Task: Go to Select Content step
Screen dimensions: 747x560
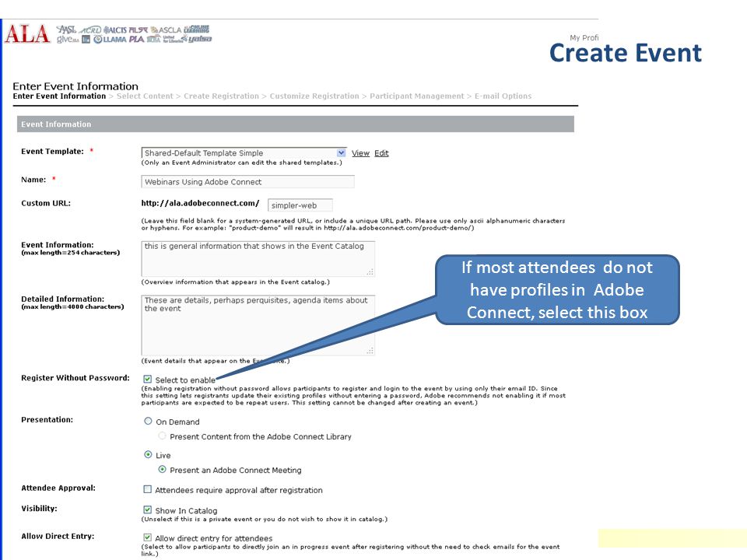Action: coord(145,96)
